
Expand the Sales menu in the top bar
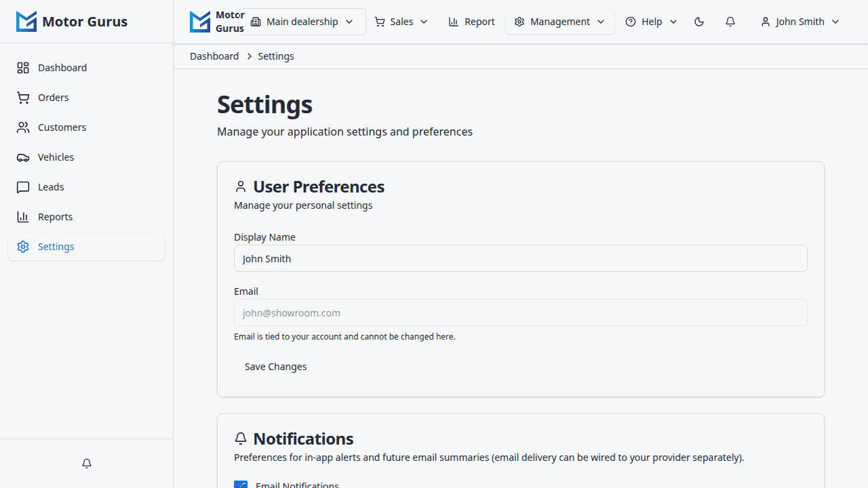tap(401, 22)
